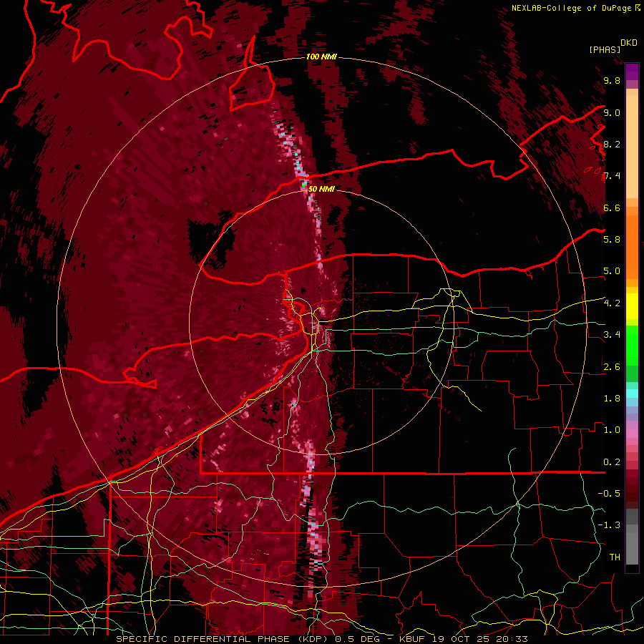This screenshot has width=644, height=644.
Task: Click the DKD [PHAS] legend title
Action: (x=613, y=46)
